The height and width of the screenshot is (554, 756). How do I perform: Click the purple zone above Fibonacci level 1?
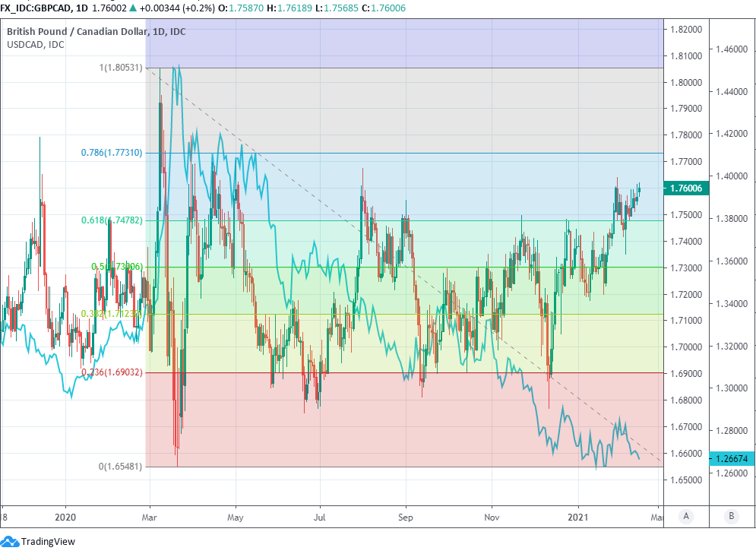coord(403,43)
